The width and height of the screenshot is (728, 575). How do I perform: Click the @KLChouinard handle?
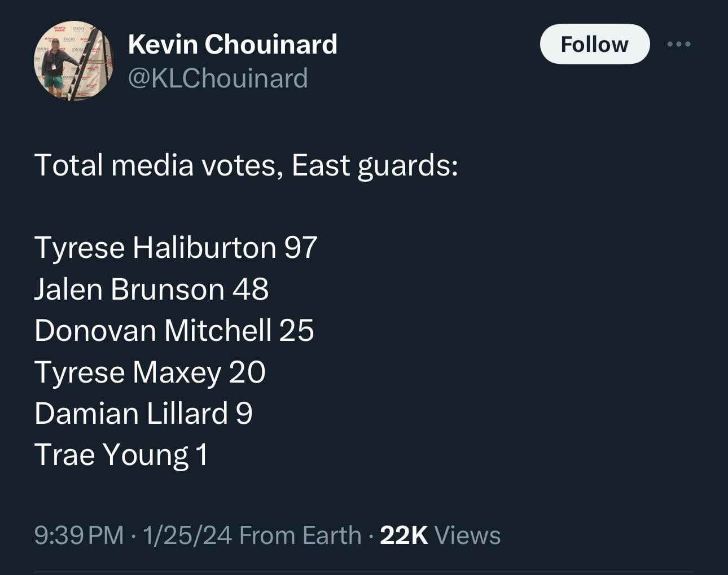[x=218, y=78]
